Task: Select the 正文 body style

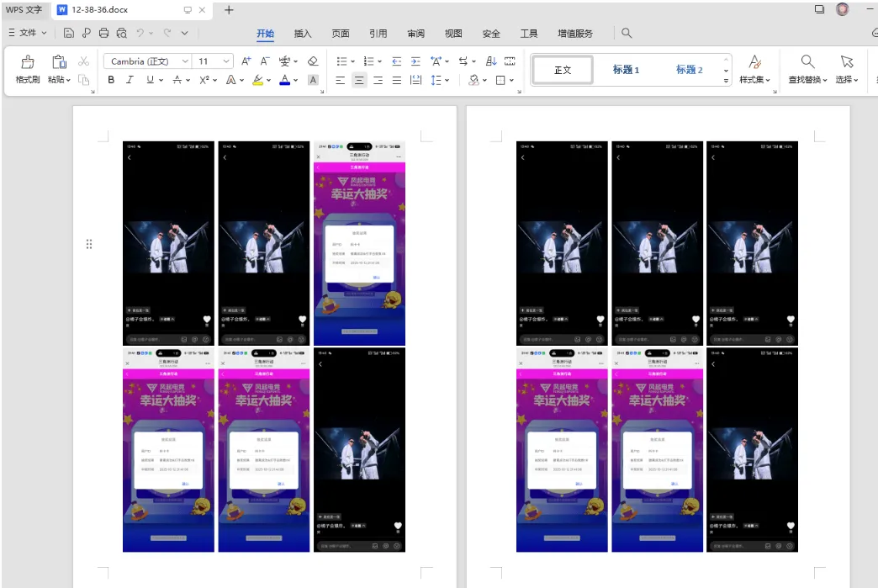Action: pos(563,70)
